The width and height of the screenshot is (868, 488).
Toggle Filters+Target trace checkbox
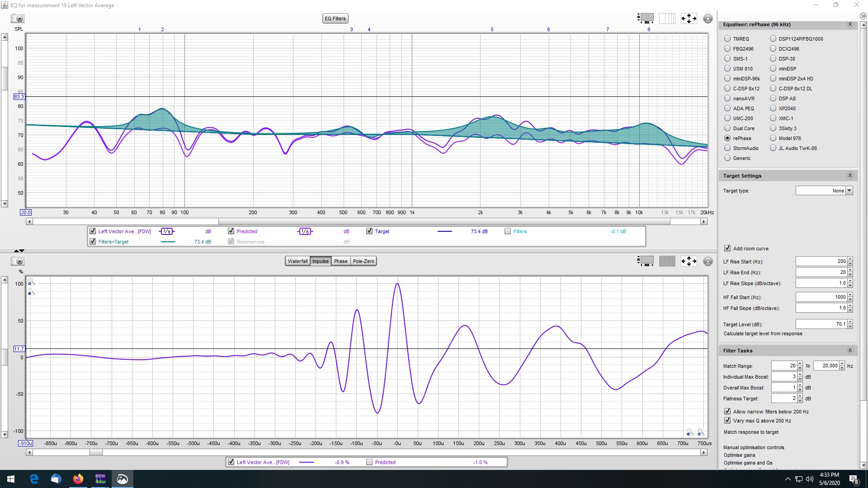point(93,241)
